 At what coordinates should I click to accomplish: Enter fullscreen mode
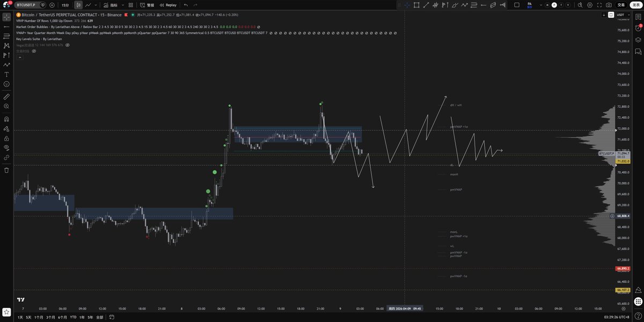click(x=599, y=5)
